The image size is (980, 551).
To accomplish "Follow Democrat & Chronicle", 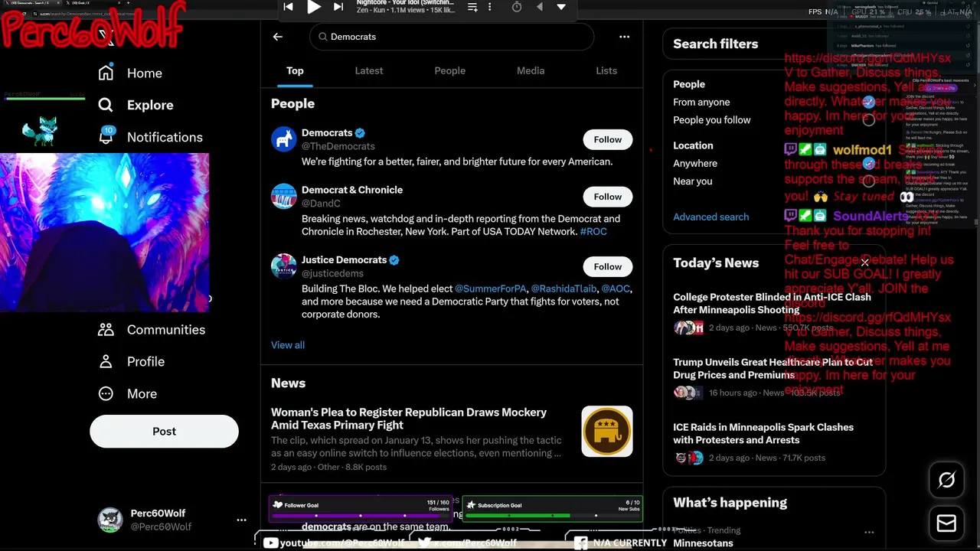I will 607,197.
